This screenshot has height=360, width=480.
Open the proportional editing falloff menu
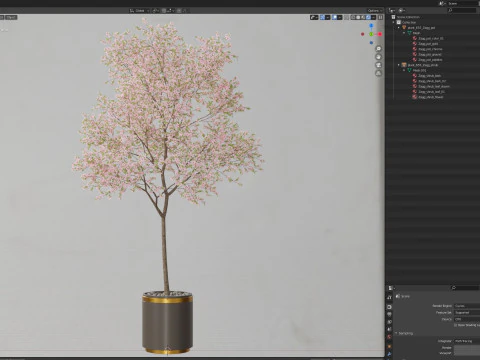(184, 11)
